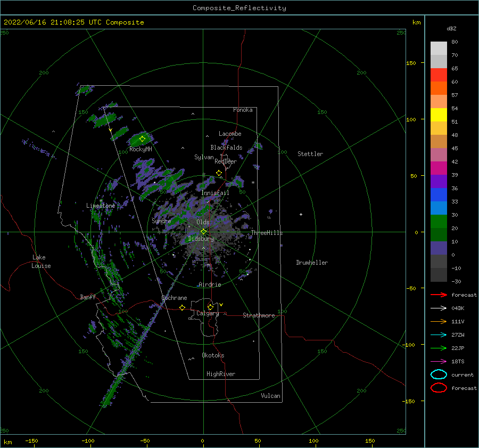Click the yellow diamond marker above Calgary label
Screen dimensions: 479x448
coord(210,307)
